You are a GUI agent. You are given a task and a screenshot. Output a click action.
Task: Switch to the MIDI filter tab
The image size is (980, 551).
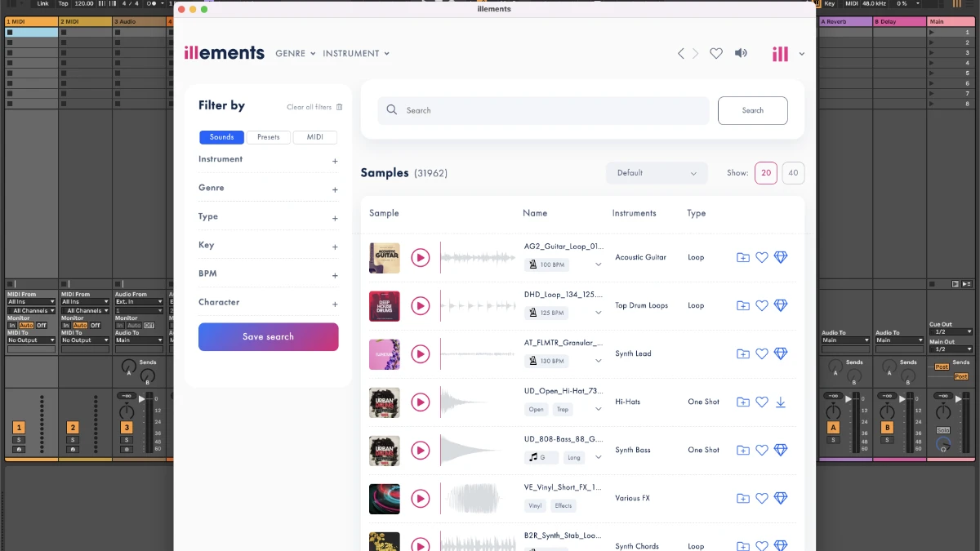315,137
